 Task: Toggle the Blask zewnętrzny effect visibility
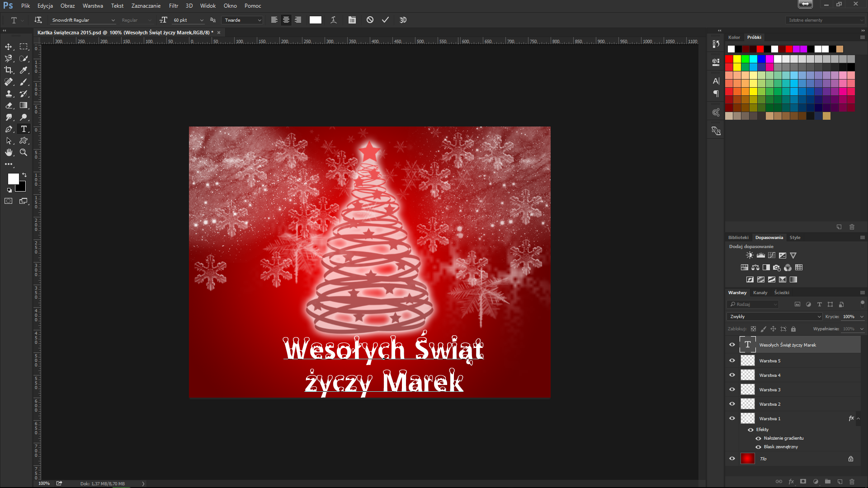click(x=758, y=447)
